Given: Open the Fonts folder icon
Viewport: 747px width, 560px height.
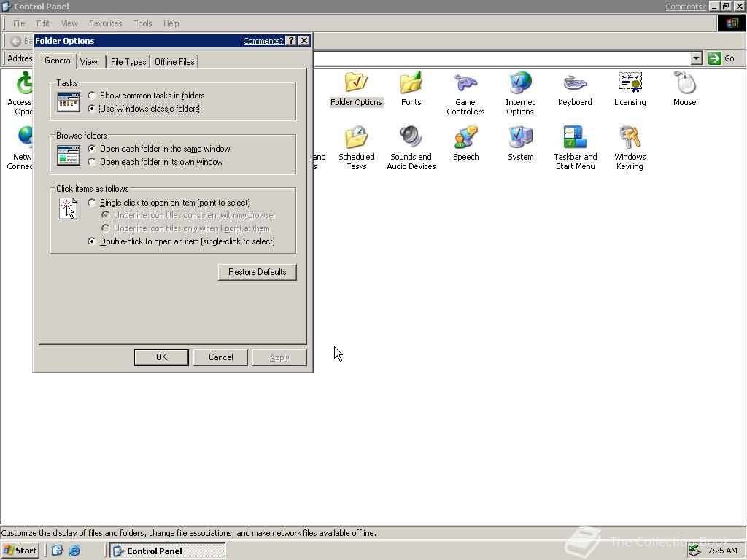Looking at the screenshot, I should coord(411,89).
